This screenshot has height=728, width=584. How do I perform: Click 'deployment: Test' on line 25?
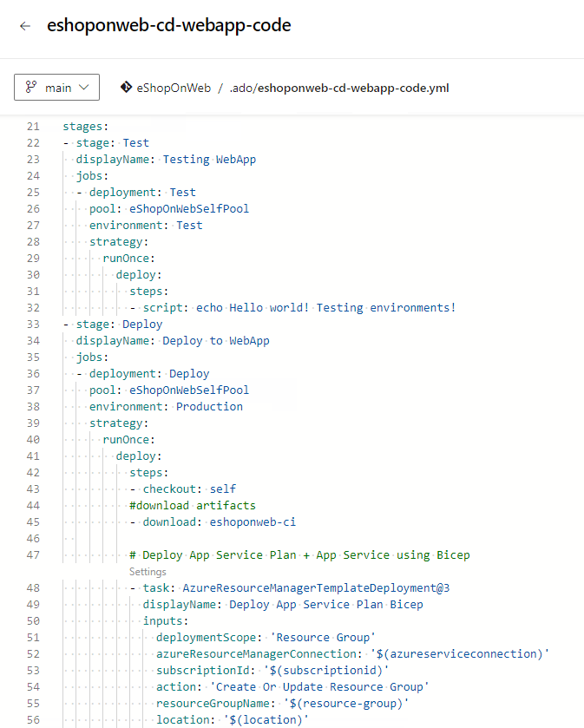pyautogui.click(x=142, y=193)
